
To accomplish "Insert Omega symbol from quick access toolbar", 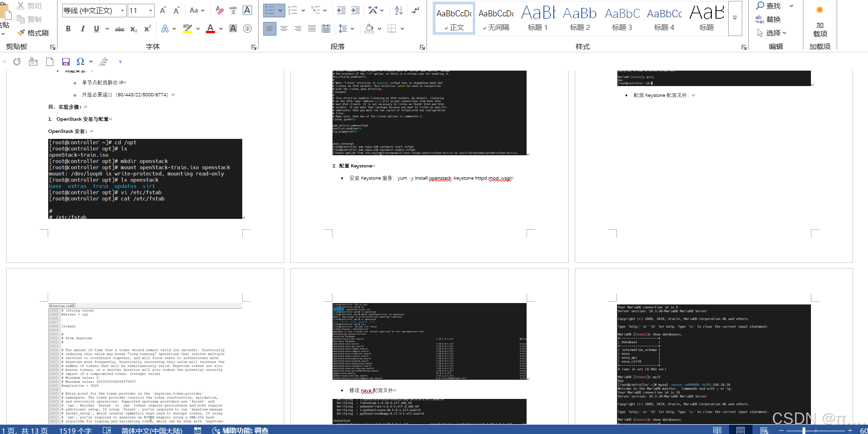I will coord(80,62).
